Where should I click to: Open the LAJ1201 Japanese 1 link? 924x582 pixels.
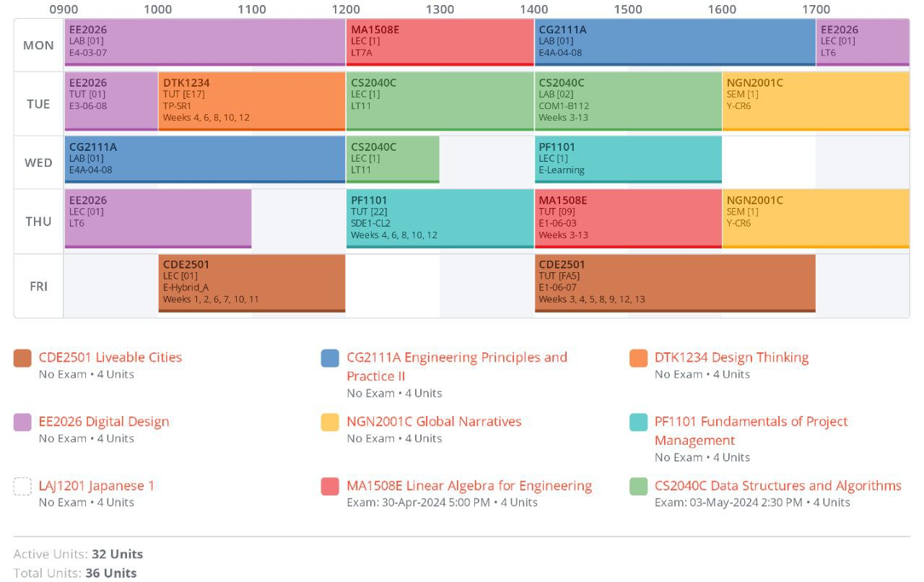(97, 486)
